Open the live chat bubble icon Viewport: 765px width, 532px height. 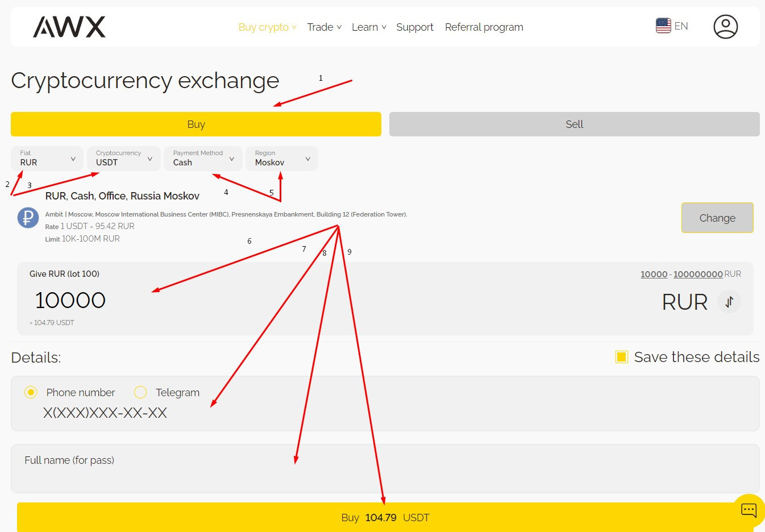point(749,510)
